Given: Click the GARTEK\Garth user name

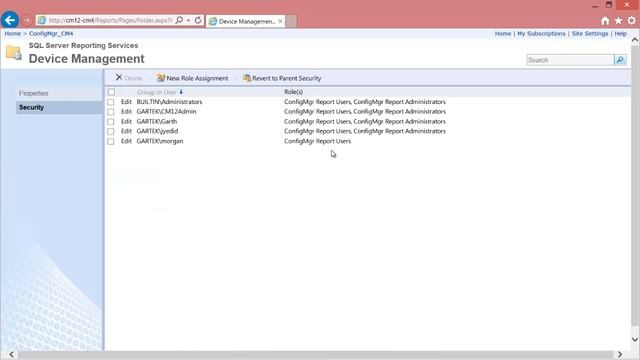Looking at the screenshot, I should coord(157,121).
